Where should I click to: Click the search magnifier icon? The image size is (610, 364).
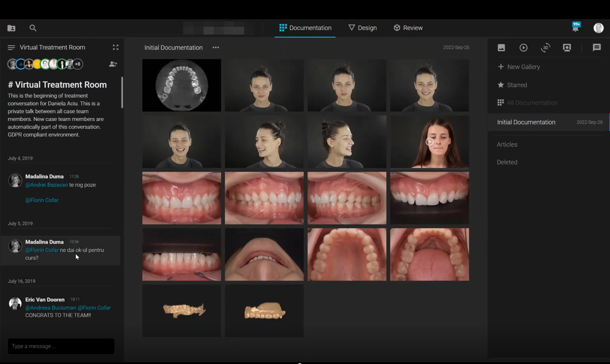pos(33,28)
